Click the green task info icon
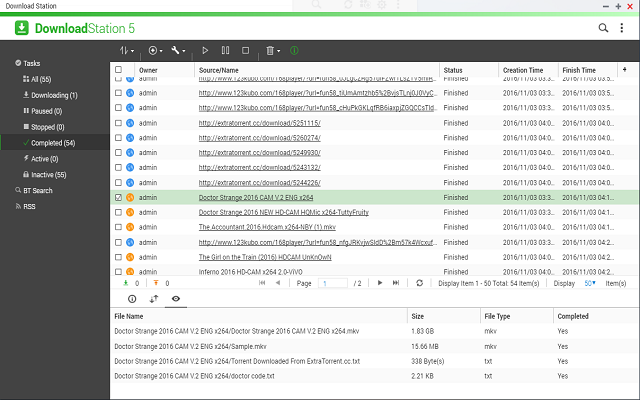This screenshot has height=400, width=640. click(293, 49)
